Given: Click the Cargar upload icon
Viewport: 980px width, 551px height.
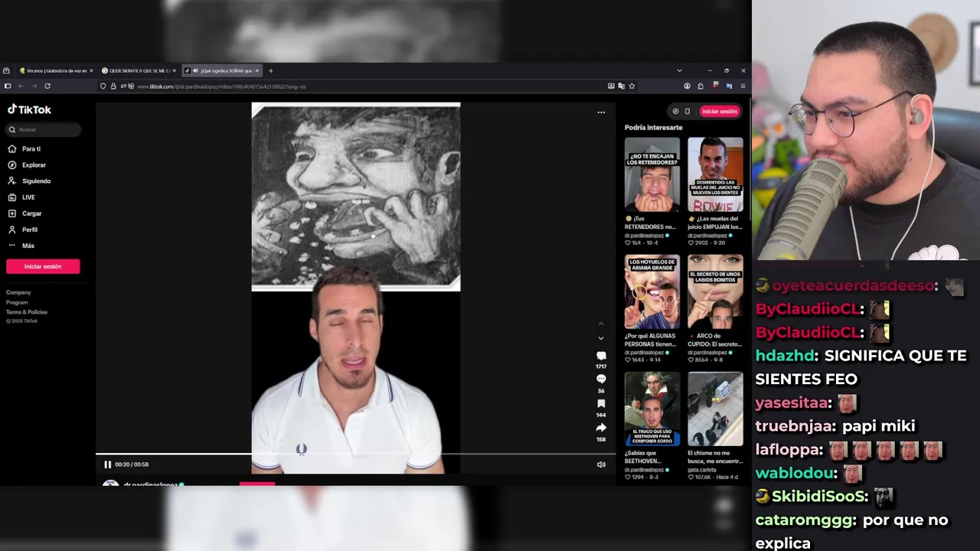Looking at the screenshot, I should click(x=11, y=213).
